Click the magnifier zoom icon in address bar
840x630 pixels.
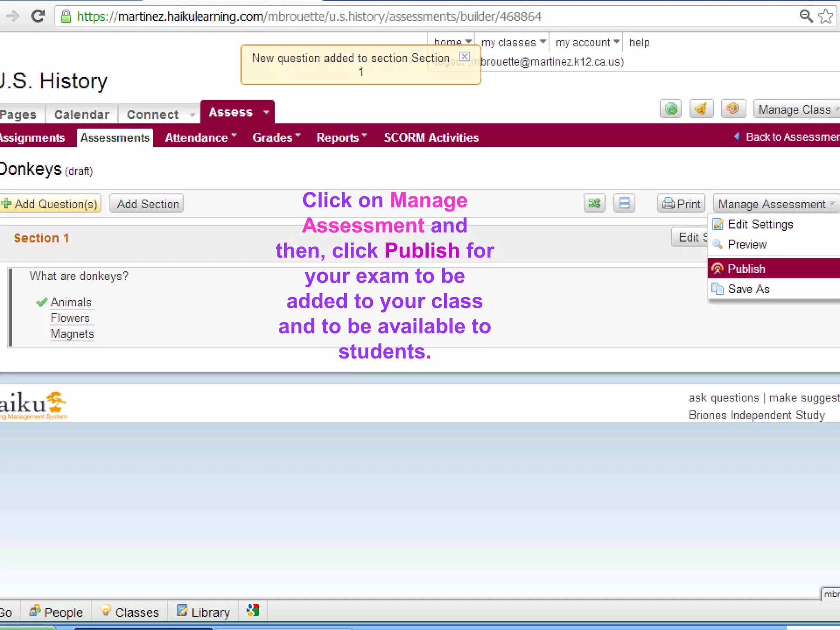806,16
